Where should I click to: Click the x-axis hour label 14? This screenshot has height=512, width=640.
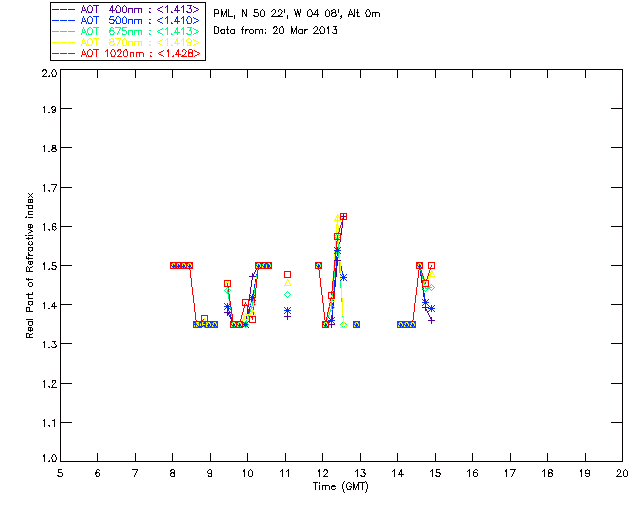click(x=398, y=473)
